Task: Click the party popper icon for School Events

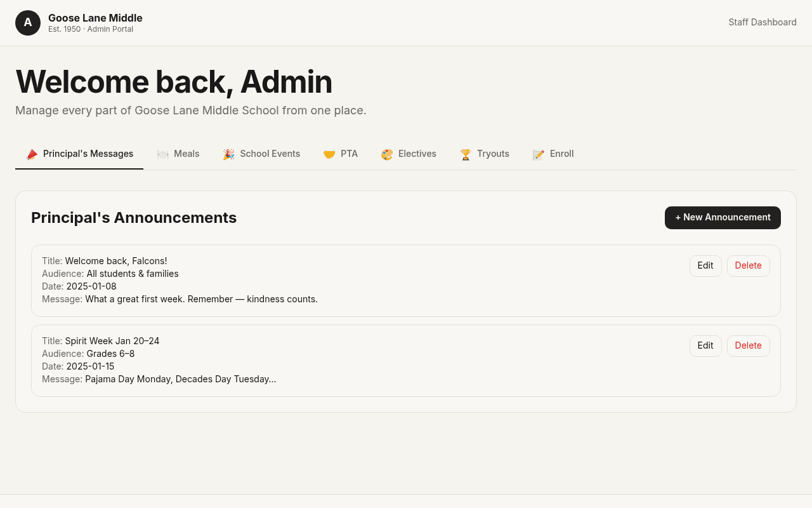Action: tap(228, 154)
